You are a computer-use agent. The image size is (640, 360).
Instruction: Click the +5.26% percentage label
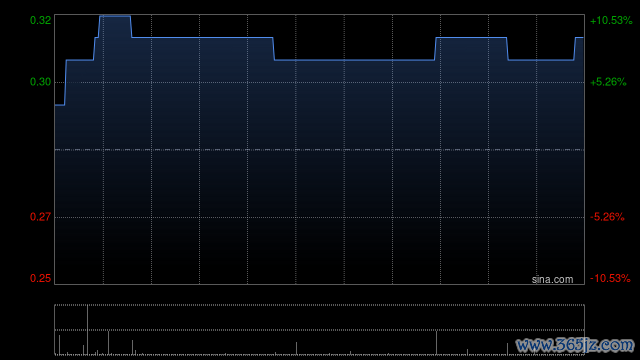[608, 82]
